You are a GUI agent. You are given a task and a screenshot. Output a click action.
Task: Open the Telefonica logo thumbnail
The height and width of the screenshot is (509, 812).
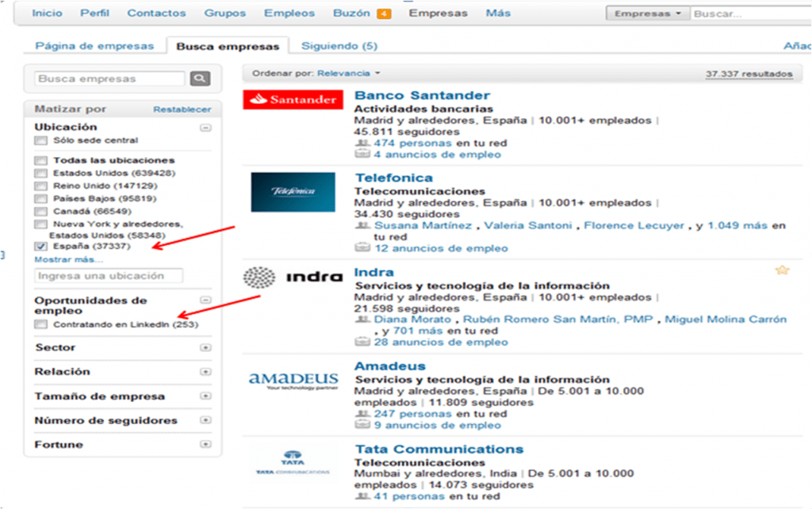tap(293, 192)
